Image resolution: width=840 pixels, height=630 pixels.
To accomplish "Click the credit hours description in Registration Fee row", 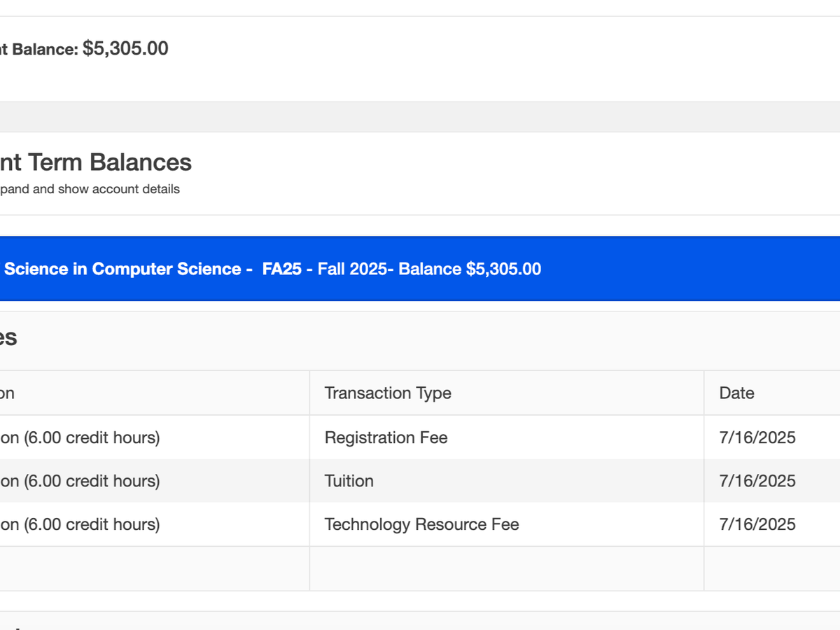I will pyautogui.click(x=80, y=438).
